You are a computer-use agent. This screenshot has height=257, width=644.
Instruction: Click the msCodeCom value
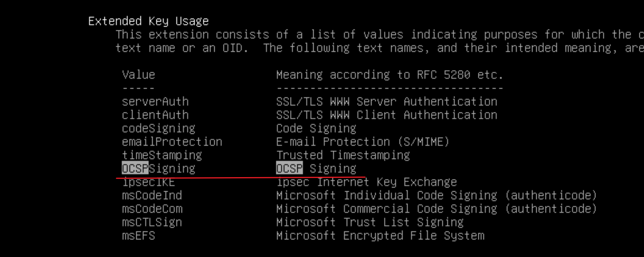(152, 209)
